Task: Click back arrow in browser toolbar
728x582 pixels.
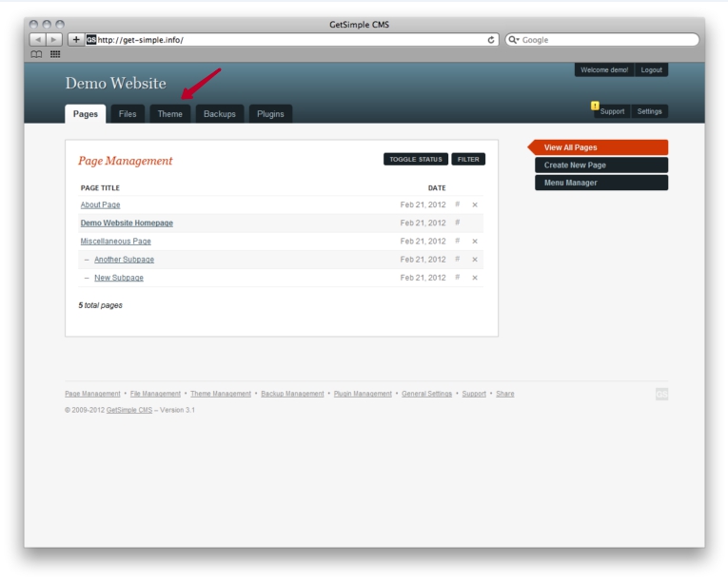Action: coord(38,40)
